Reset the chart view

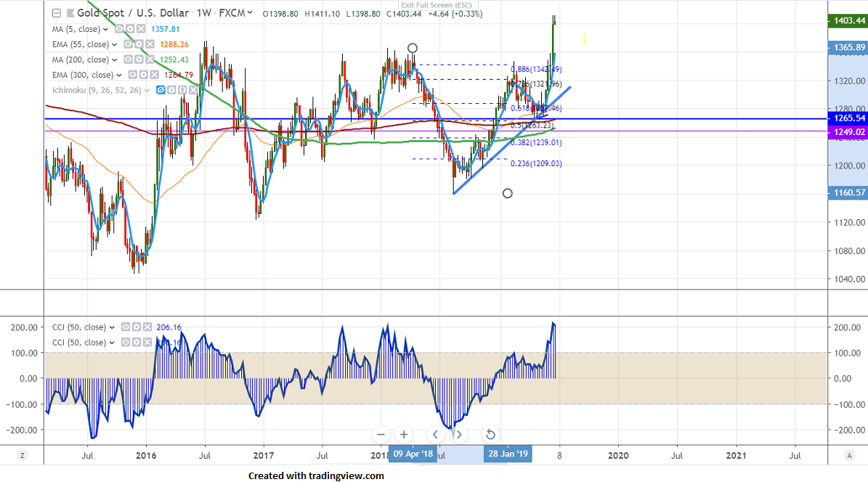[490, 435]
